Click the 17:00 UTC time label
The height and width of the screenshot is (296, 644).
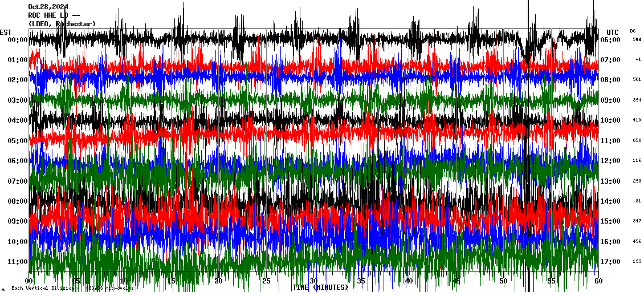click(x=610, y=262)
